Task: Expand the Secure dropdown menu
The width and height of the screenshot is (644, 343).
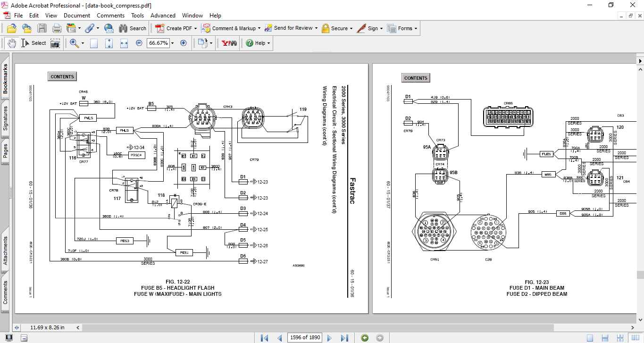Action: pyautogui.click(x=352, y=28)
